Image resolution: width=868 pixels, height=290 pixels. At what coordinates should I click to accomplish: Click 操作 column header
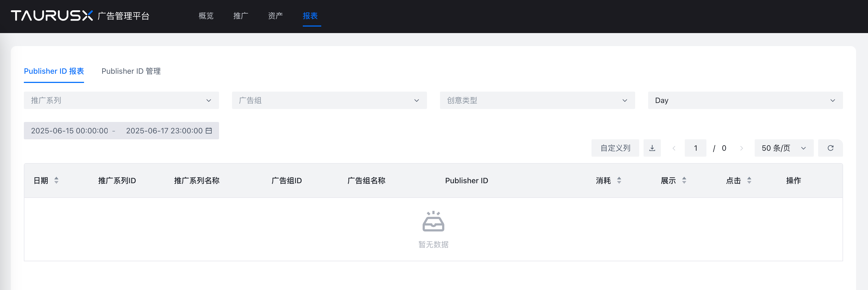[x=793, y=181]
